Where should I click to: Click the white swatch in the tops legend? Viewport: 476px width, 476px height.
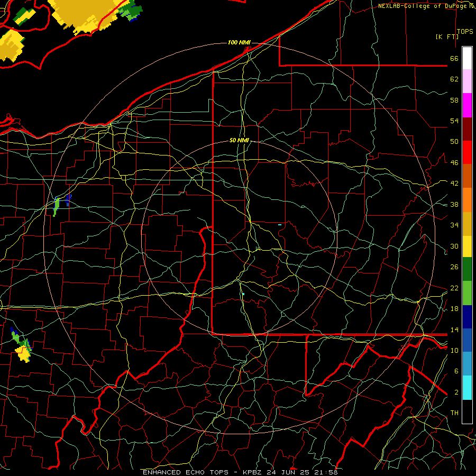click(x=467, y=58)
